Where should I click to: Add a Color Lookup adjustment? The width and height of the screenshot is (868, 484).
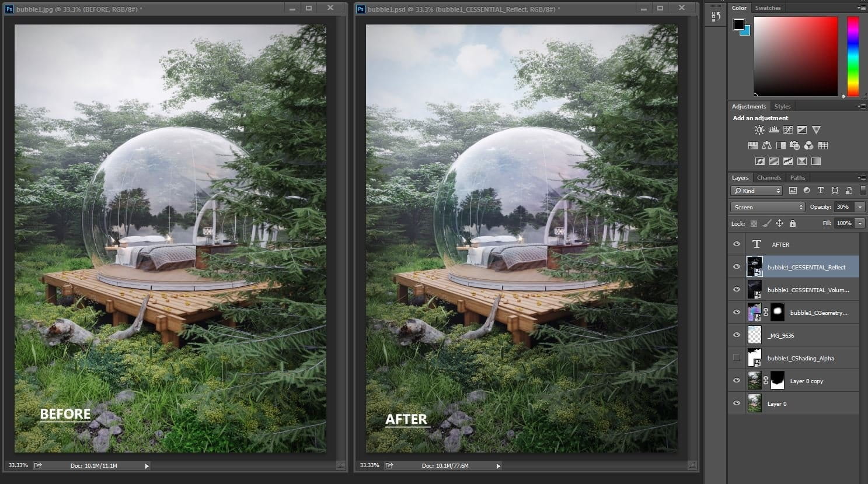[x=823, y=146]
